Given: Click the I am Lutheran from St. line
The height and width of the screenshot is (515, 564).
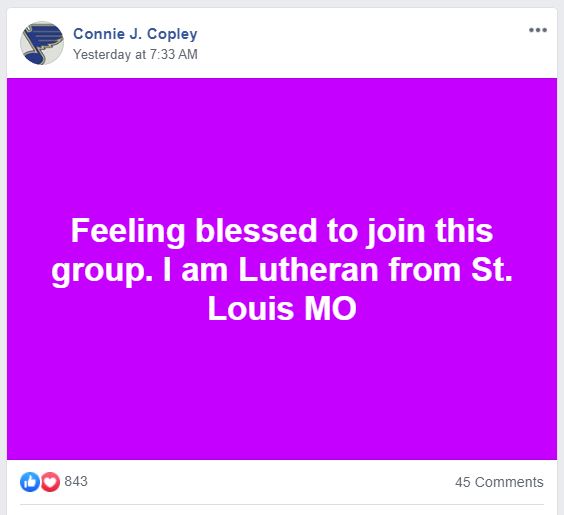Looking at the screenshot, I should [337, 270].
